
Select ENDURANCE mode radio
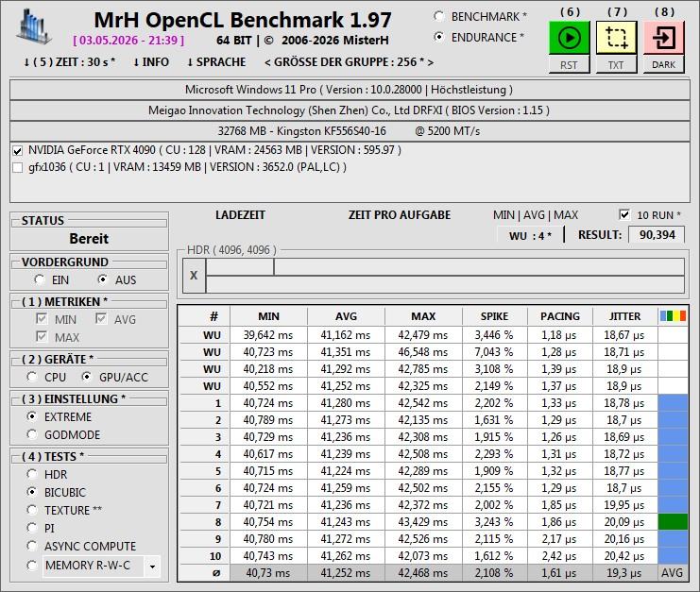(439, 38)
